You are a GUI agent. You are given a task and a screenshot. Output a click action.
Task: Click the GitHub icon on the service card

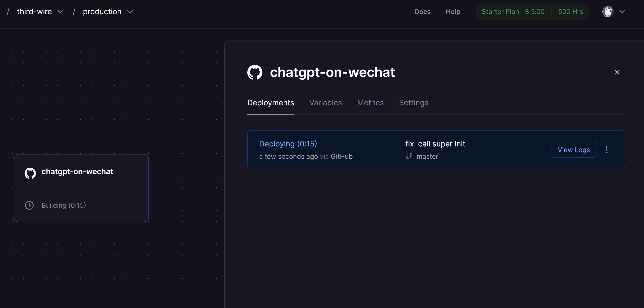tap(30, 173)
